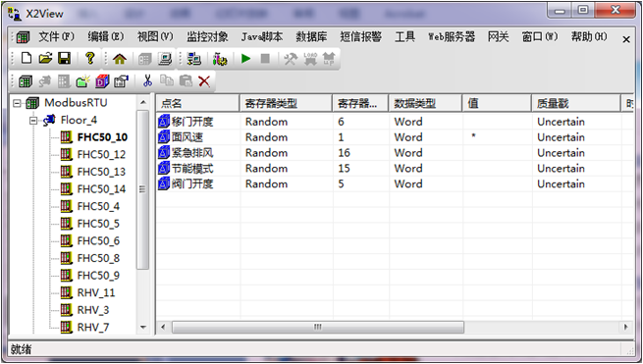The height and width of the screenshot is (364, 643).
Task: Open properties with the building flag icon
Action: (x=122, y=81)
